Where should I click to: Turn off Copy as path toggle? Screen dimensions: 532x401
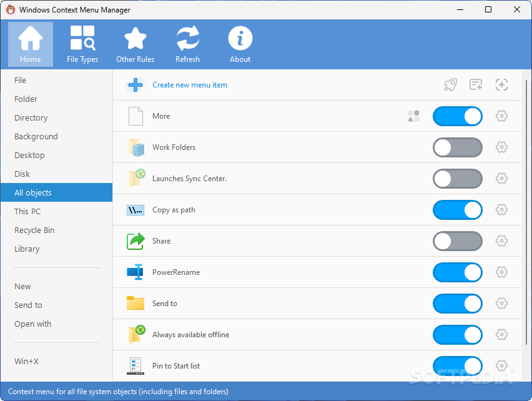457,210
